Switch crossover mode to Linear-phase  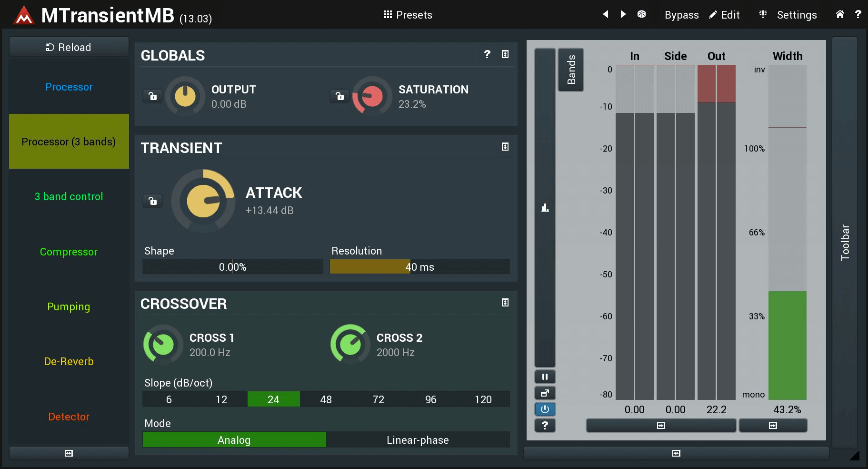pos(418,439)
